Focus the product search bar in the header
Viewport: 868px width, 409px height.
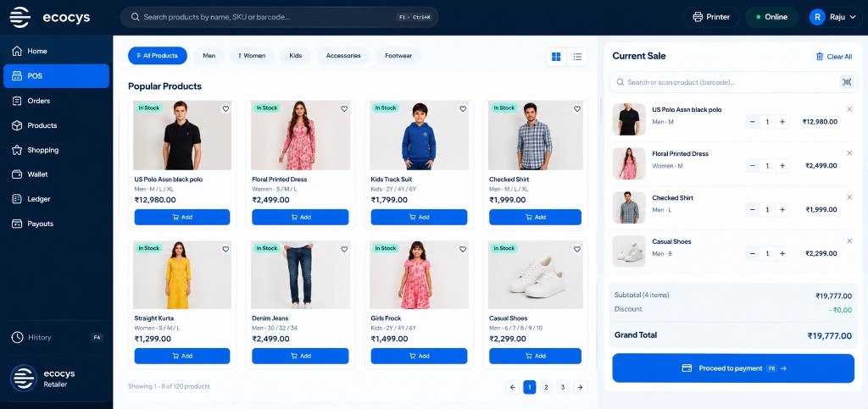(x=280, y=17)
